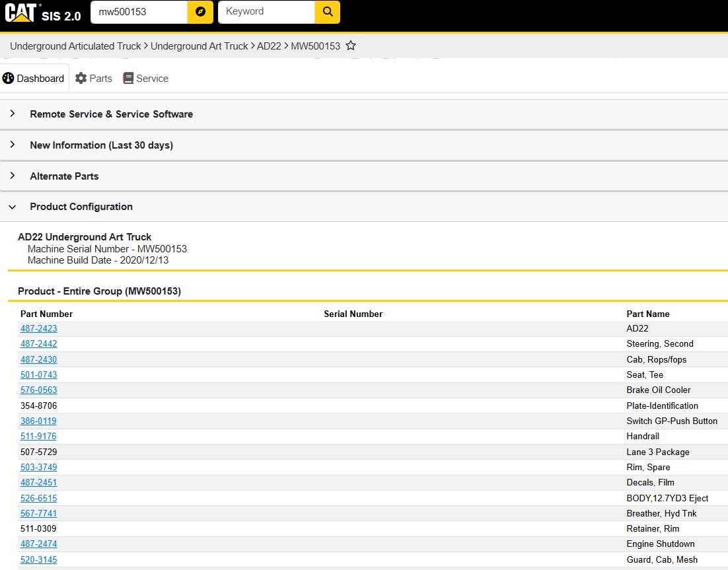The image size is (728, 570).
Task: Click Product - Entire Group (MW500153) heading
Action: coord(99,291)
